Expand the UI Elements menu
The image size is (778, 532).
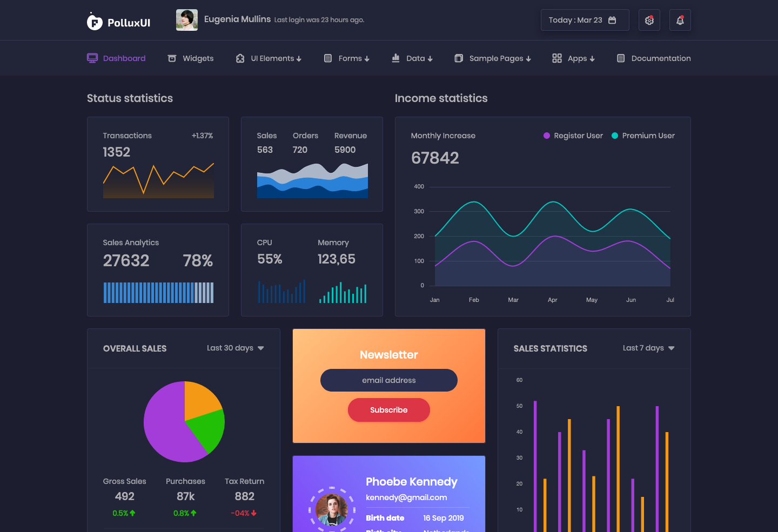coord(269,58)
